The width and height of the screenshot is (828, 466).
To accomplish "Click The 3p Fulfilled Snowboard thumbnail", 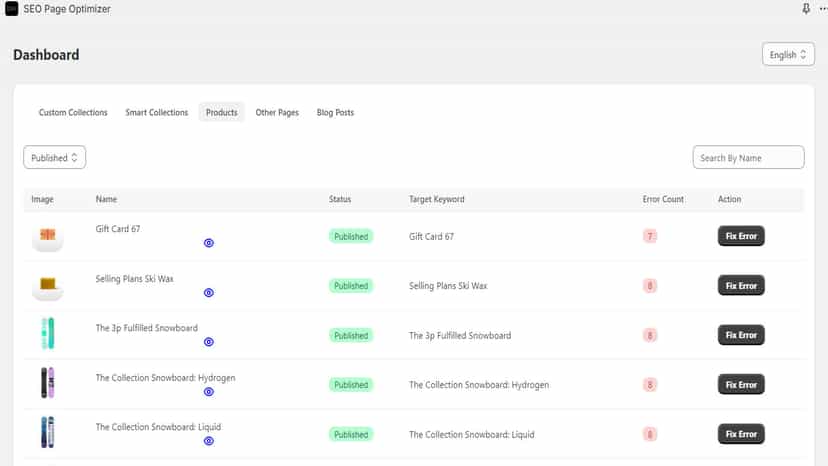I will [48, 333].
